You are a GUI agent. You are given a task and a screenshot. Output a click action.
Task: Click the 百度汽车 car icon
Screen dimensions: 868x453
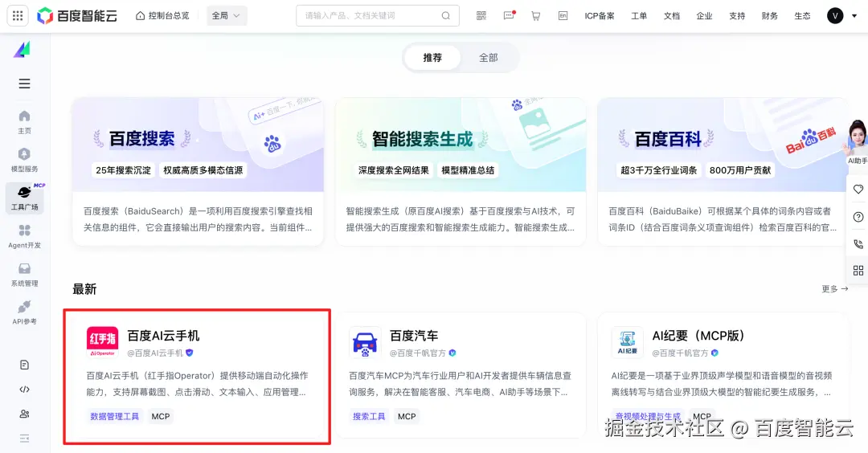tap(365, 342)
